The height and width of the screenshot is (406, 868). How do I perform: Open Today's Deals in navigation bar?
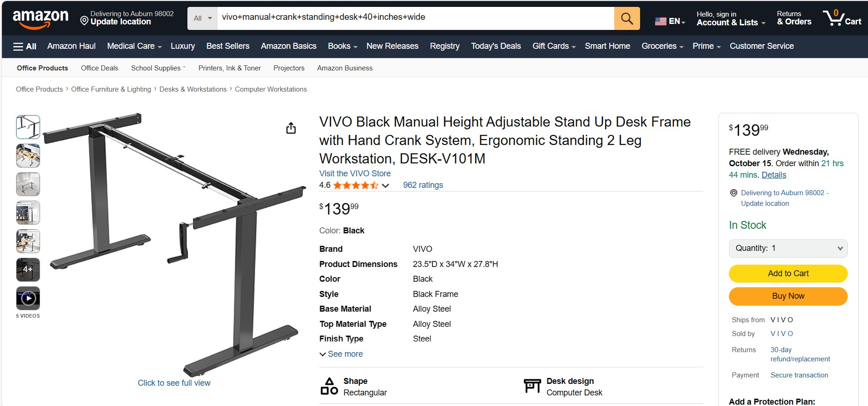(x=495, y=46)
